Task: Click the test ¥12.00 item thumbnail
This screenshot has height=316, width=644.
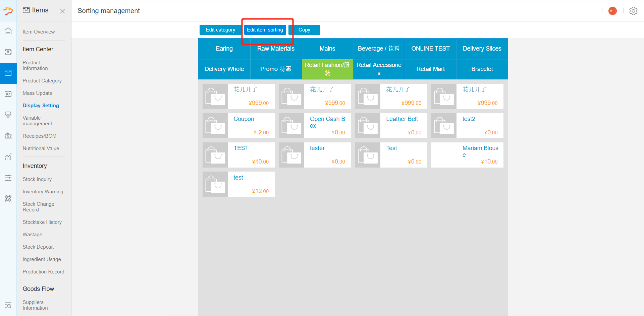Action: [215, 184]
